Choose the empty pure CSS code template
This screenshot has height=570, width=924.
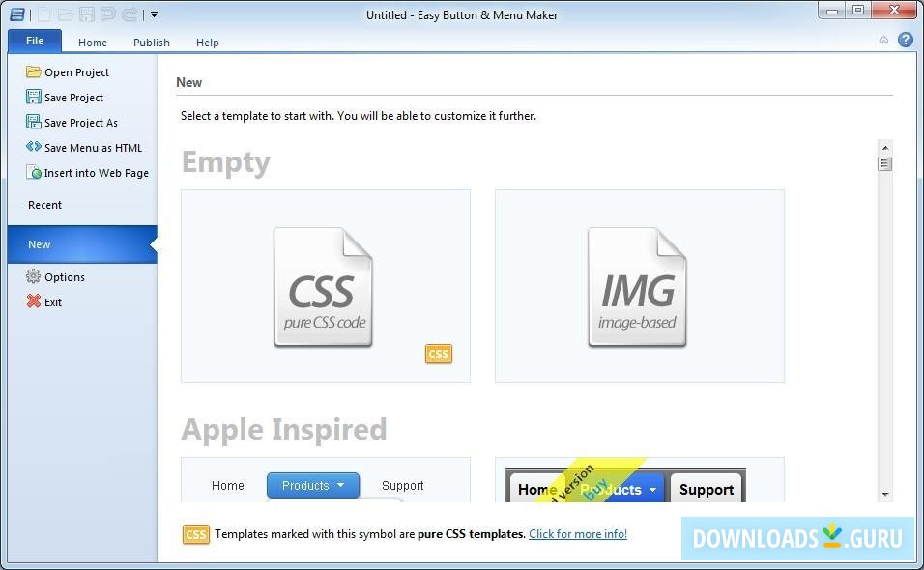click(326, 286)
